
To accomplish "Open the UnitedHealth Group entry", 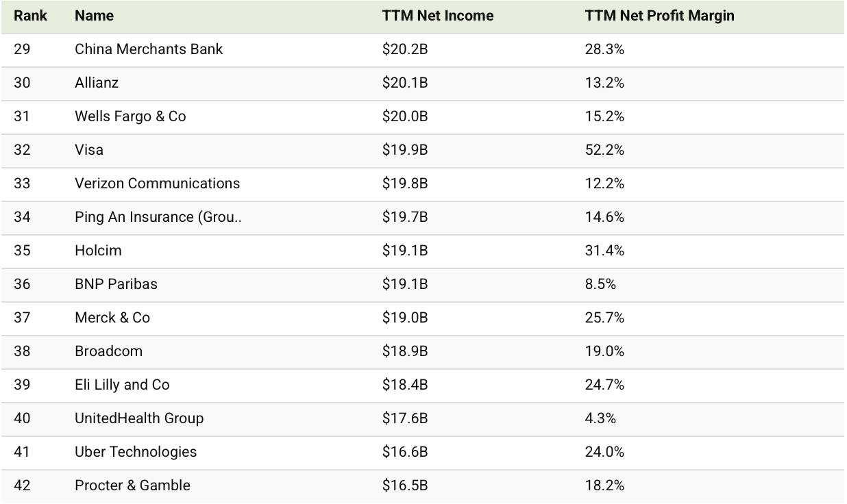I will pyautogui.click(x=139, y=418).
